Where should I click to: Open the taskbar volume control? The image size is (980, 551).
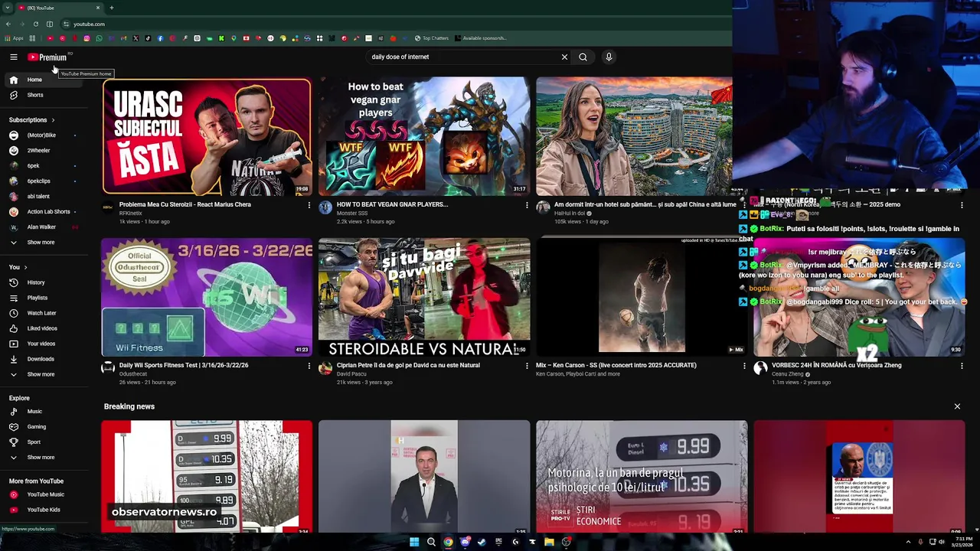click(941, 542)
